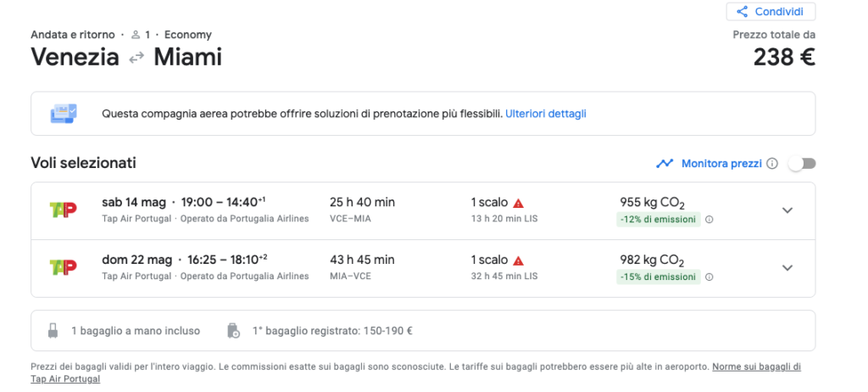Click the Condividi share icon
868x392 pixels.
click(742, 12)
